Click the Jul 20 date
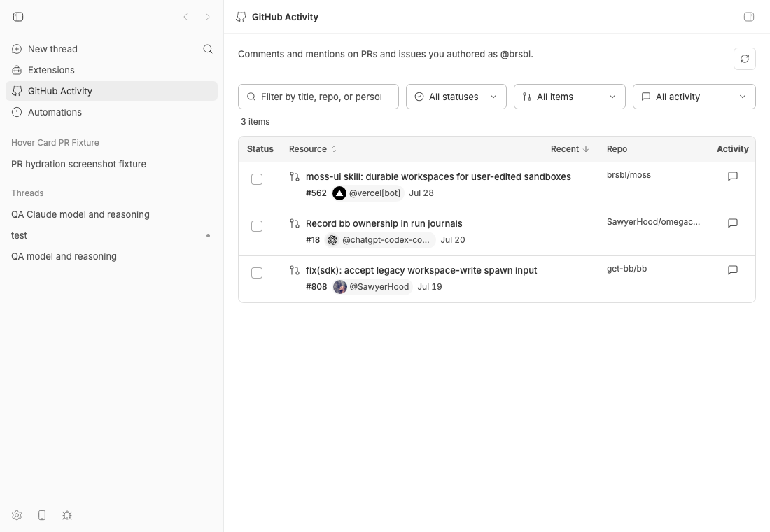This screenshot has height=532, width=770. coord(453,239)
